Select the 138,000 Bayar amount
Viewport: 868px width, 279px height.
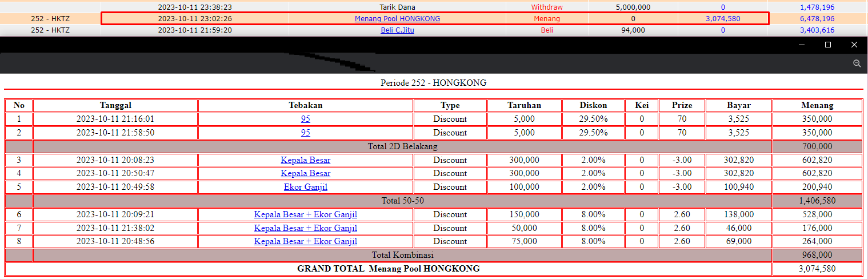click(739, 214)
